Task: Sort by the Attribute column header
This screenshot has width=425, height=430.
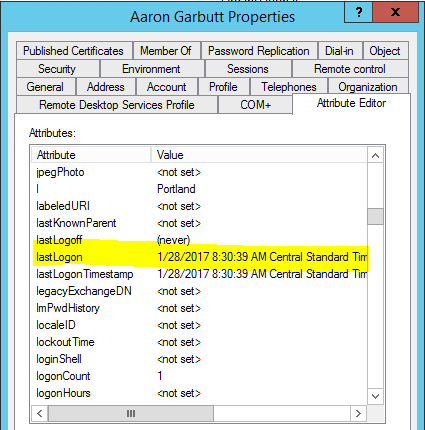Action: 91,155
